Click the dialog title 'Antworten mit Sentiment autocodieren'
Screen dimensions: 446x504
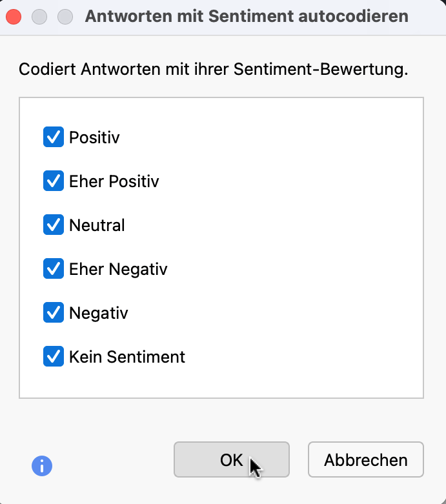pos(247,17)
